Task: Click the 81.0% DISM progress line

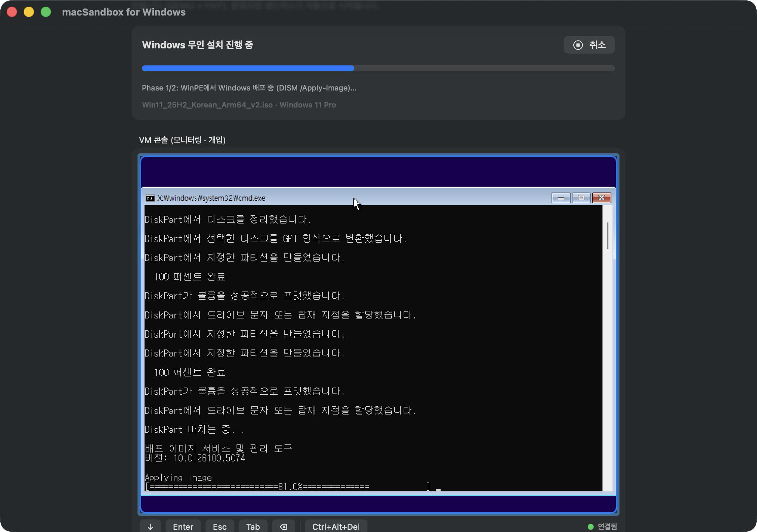Action: tap(288, 487)
